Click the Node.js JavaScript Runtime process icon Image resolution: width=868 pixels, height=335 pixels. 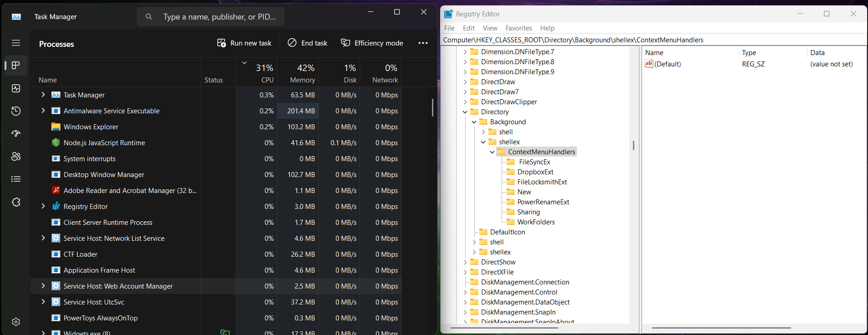(56, 142)
